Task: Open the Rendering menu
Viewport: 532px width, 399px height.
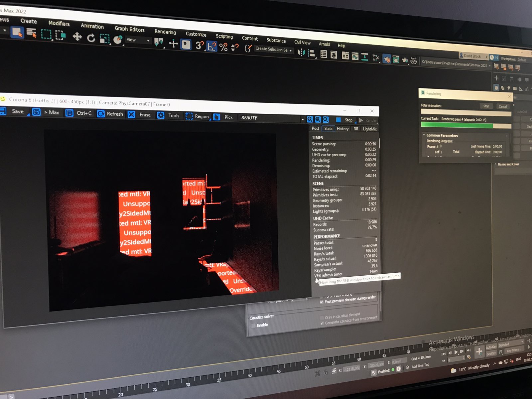Action: (165, 32)
